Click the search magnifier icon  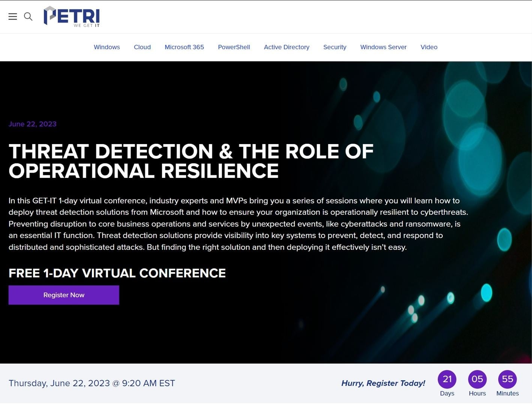coord(28,17)
